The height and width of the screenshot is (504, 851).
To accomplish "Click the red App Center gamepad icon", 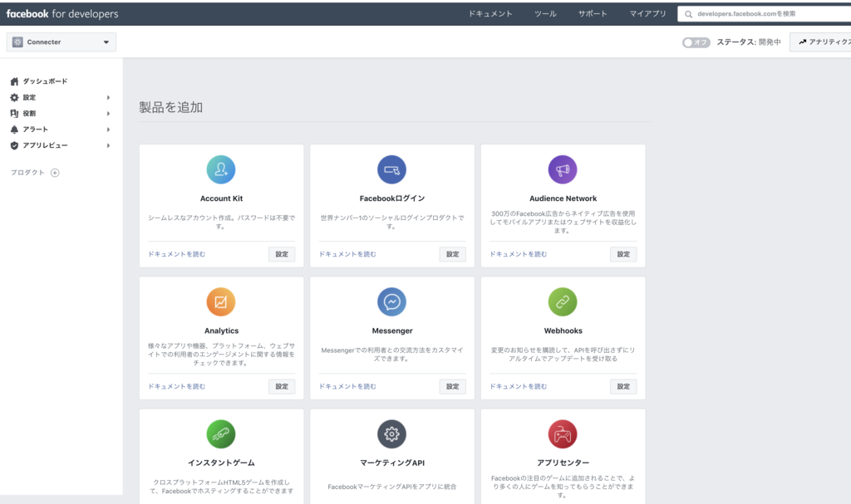I will coord(563,434).
